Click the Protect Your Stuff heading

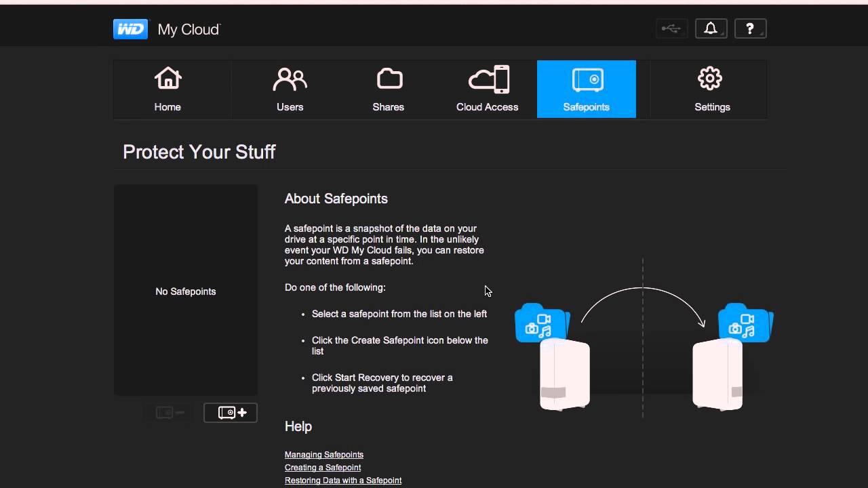pos(199,152)
